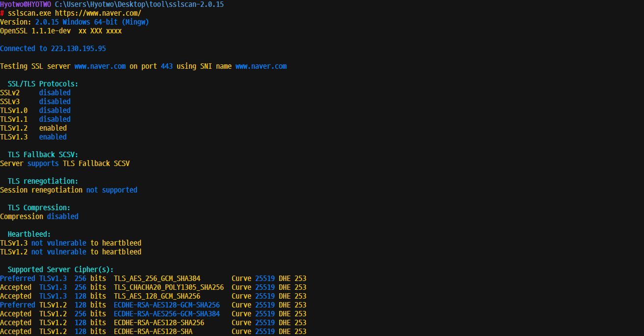Click TLSv1.2 not vulnerable to heartbleed line
The image size is (644, 336).
[71, 252]
